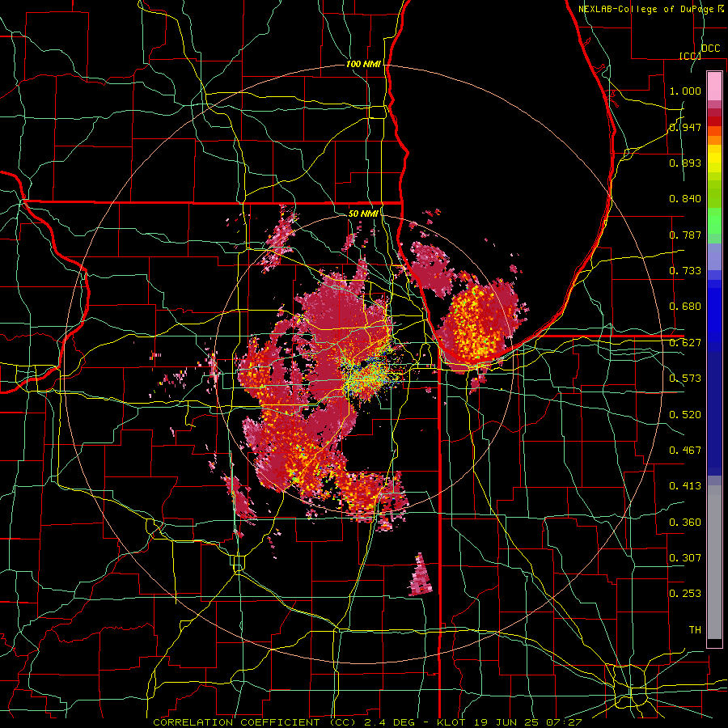728x728 pixels.
Task: Click the 50 NMI range ring label
Action: [x=363, y=214]
